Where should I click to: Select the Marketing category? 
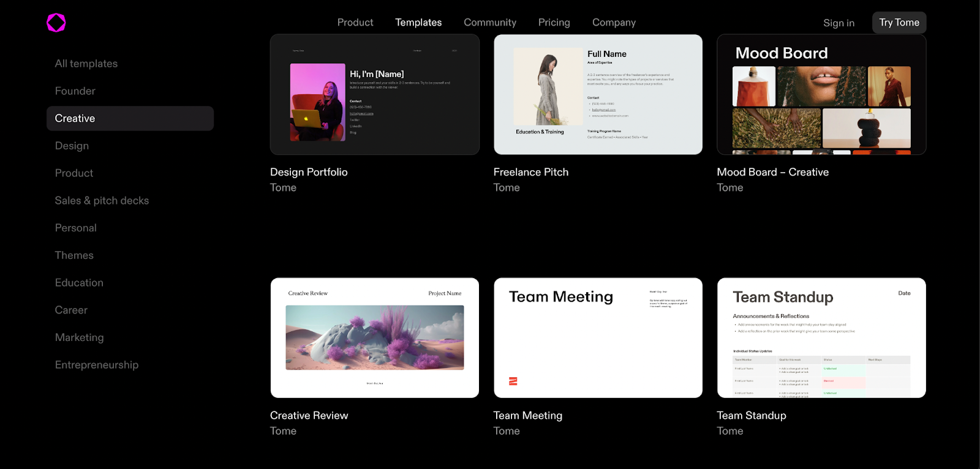click(x=80, y=337)
